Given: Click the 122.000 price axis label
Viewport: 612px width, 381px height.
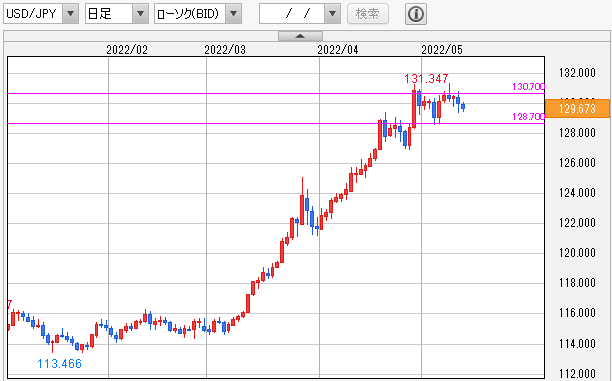Looking at the screenshot, I should [x=577, y=223].
